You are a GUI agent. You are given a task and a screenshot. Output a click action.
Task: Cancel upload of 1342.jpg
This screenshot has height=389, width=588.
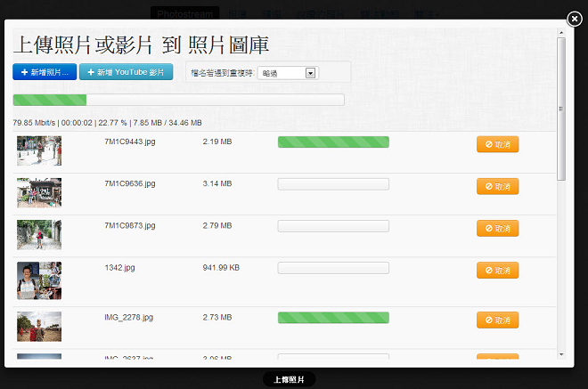point(498,271)
